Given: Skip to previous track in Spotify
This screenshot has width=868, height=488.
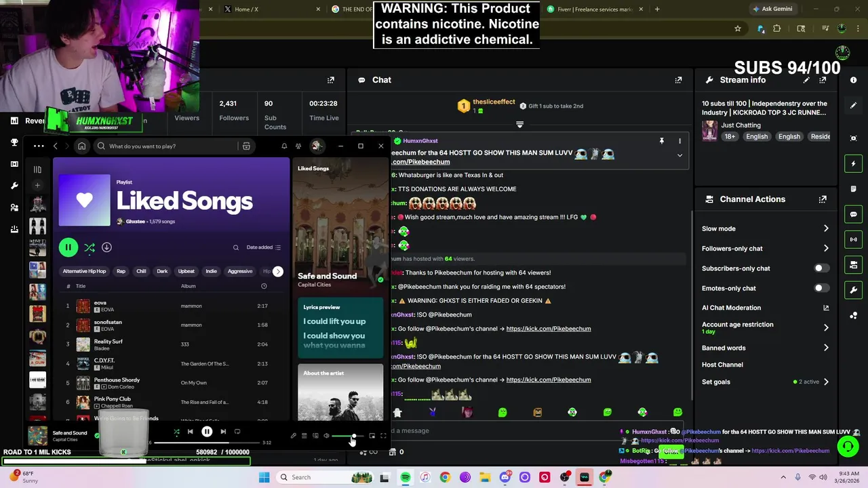Looking at the screenshot, I should tap(191, 432).
